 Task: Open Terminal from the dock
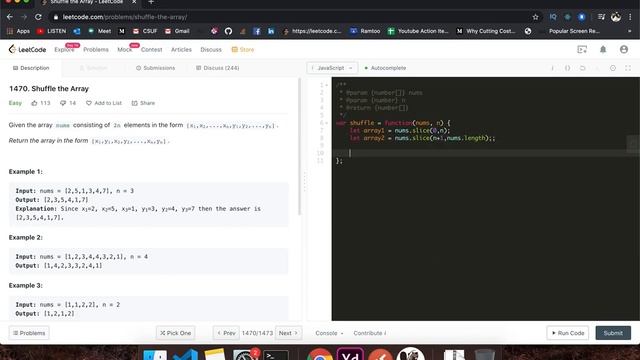[x=276, y=355]
